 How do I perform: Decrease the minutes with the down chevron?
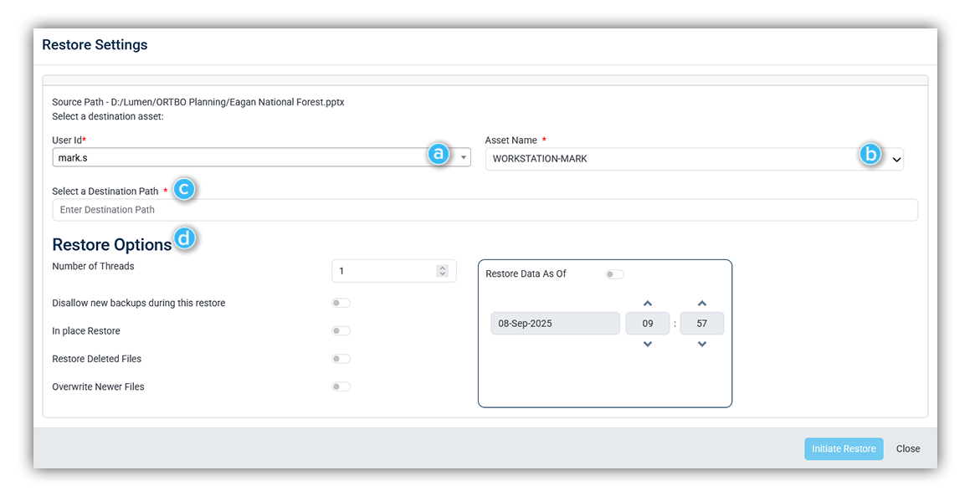[x=702, y=345]
